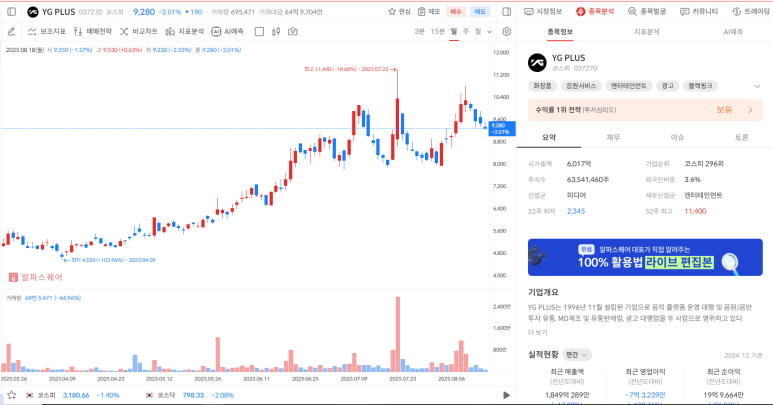The image size is (773, 405).
Task: Switch to 이슈 issues tab
Action: coord(677,137)
